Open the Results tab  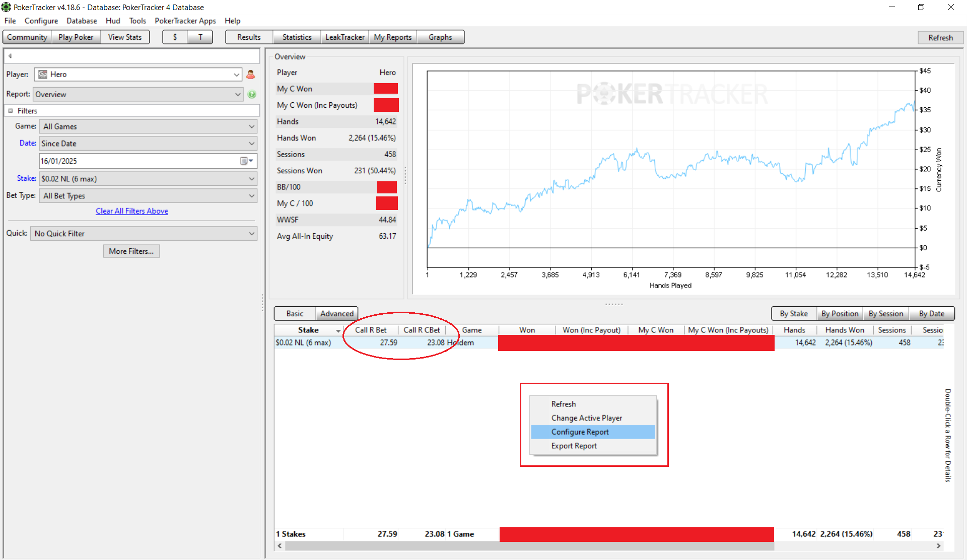[x=249, y=37]
